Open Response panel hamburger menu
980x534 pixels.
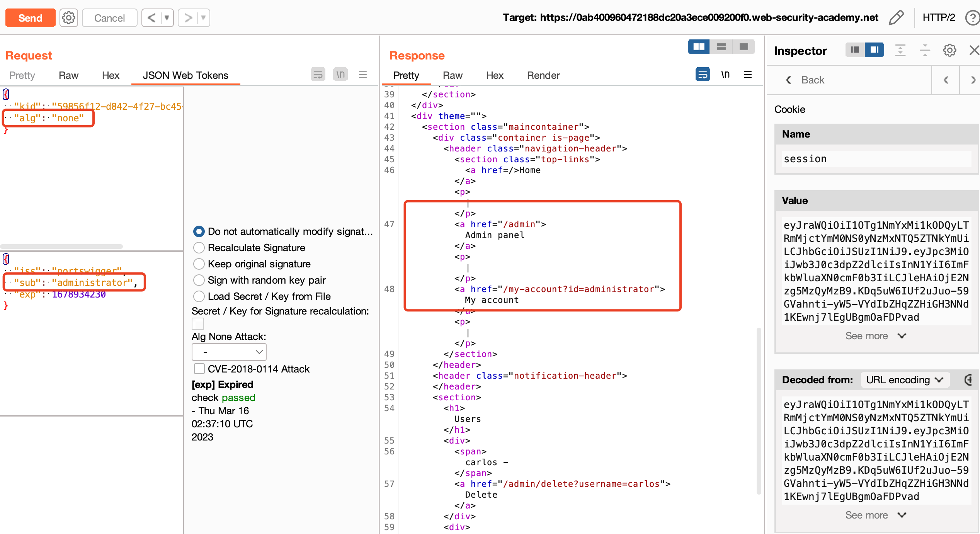coord(748,75)
